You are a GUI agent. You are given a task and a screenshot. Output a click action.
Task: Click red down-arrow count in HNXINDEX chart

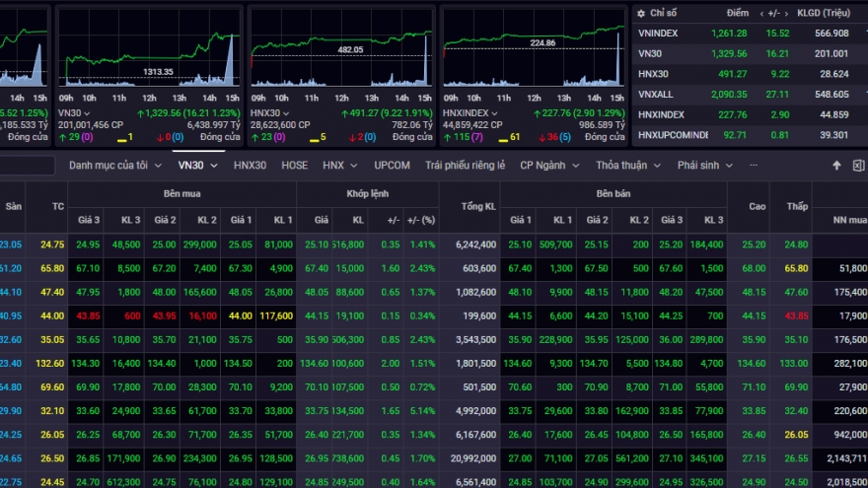[x=550, y=137]
